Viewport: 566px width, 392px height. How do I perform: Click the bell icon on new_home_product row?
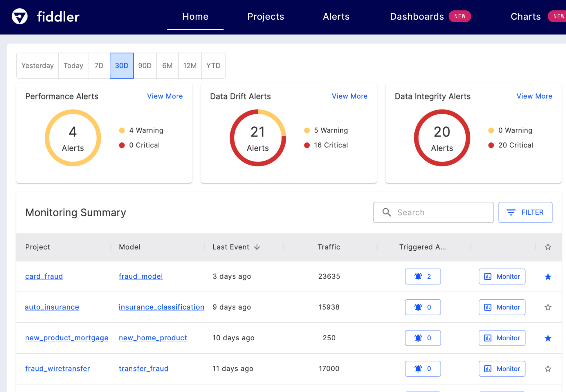pyautogui.click(x=418, y=338)
